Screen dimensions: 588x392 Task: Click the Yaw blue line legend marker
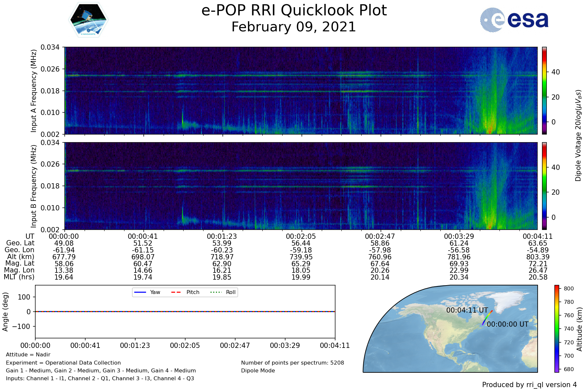point(140,292)
